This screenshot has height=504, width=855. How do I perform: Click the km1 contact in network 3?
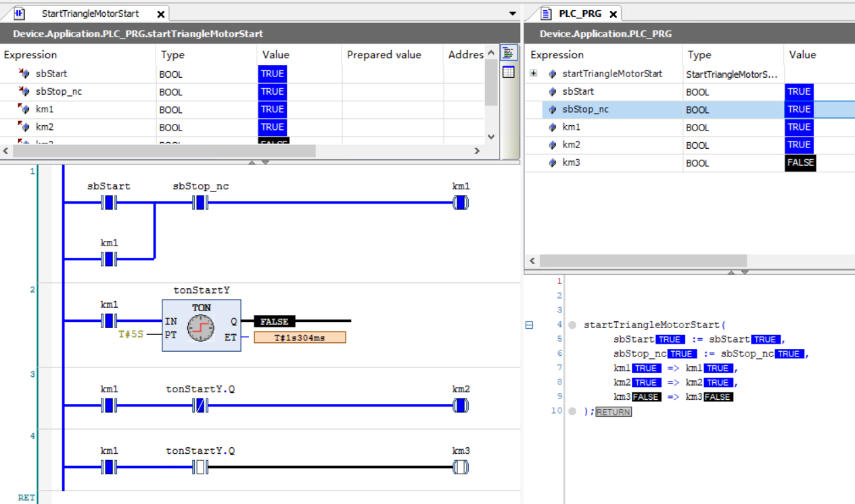point(109,405)
